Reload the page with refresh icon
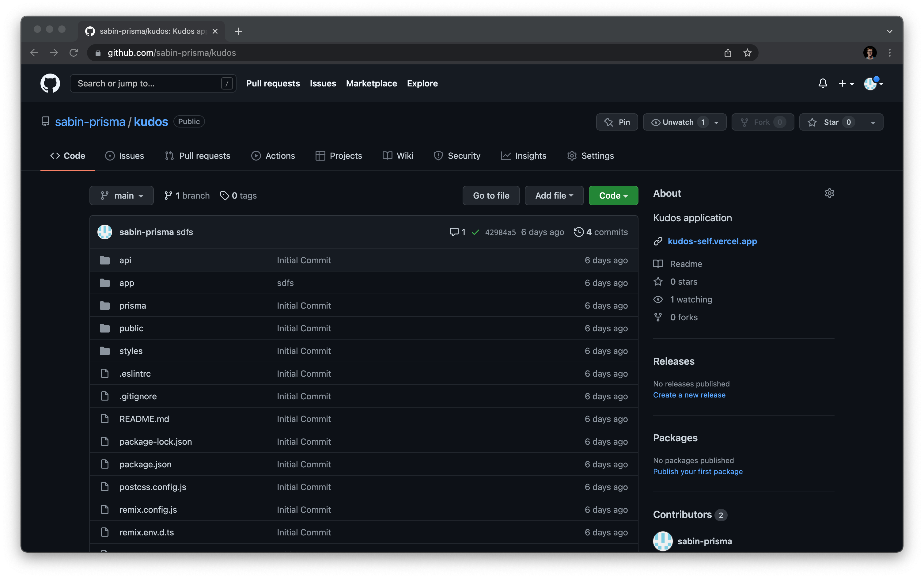924x578 pixels. tap(74, 53)
